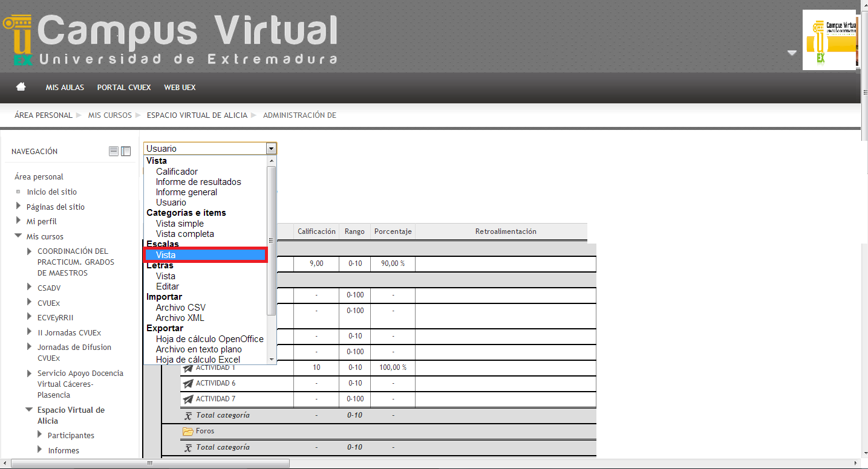Hide the Navegación block with minus icon
868x469 pixels.
click(113, 151)
